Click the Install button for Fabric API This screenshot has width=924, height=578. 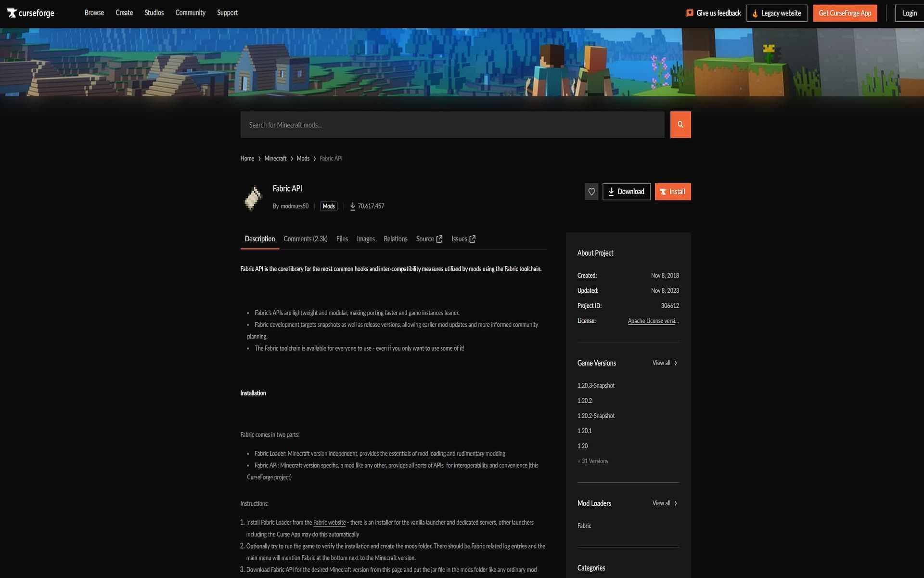(672, 191)
